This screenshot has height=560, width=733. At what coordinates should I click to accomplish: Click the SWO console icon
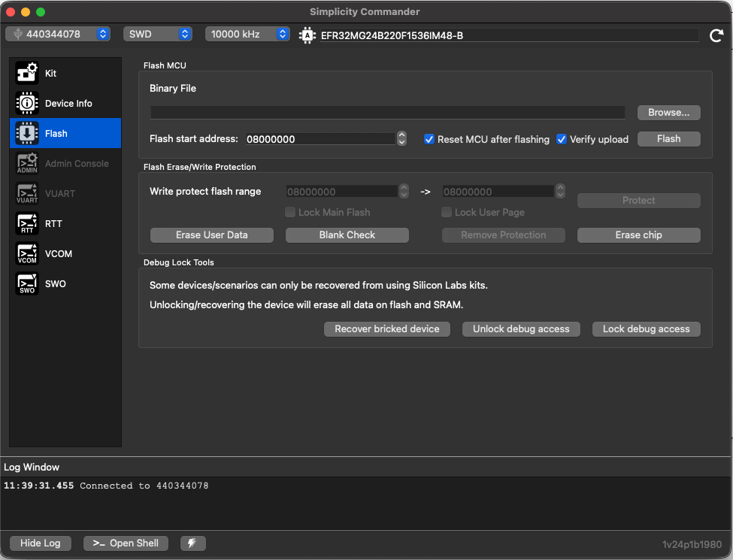click(x=27, y=283)
